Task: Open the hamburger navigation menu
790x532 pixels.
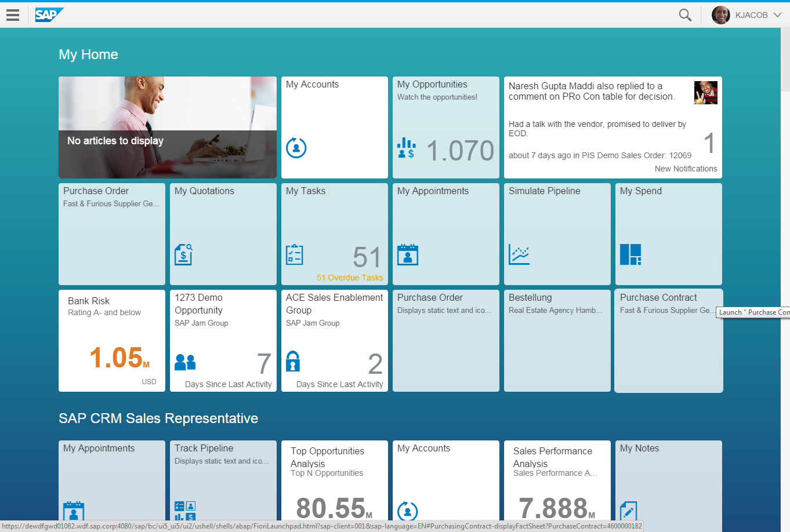Action: click(x=13, y=15)
